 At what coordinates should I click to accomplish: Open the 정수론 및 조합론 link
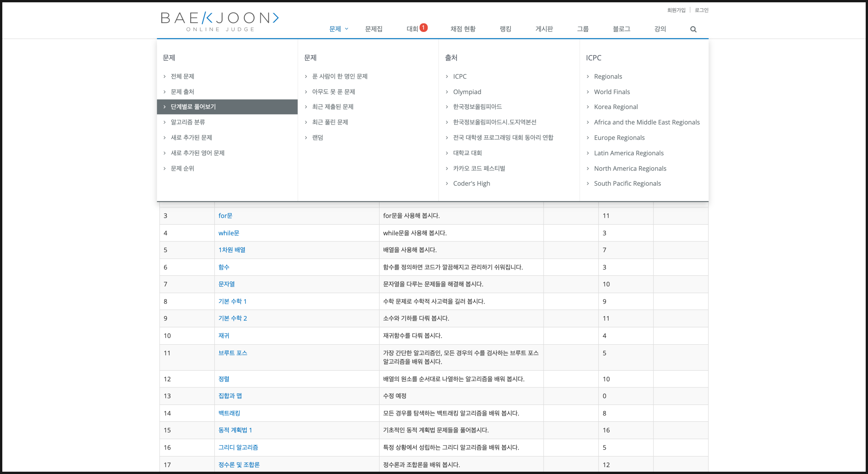click(x=239, y=465)
